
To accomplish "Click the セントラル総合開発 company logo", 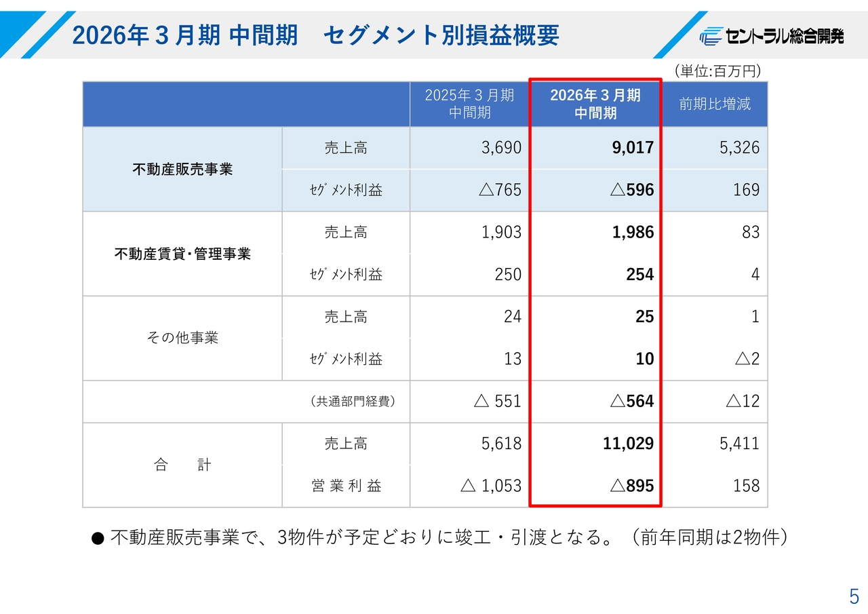I will (x=771, y=36).
